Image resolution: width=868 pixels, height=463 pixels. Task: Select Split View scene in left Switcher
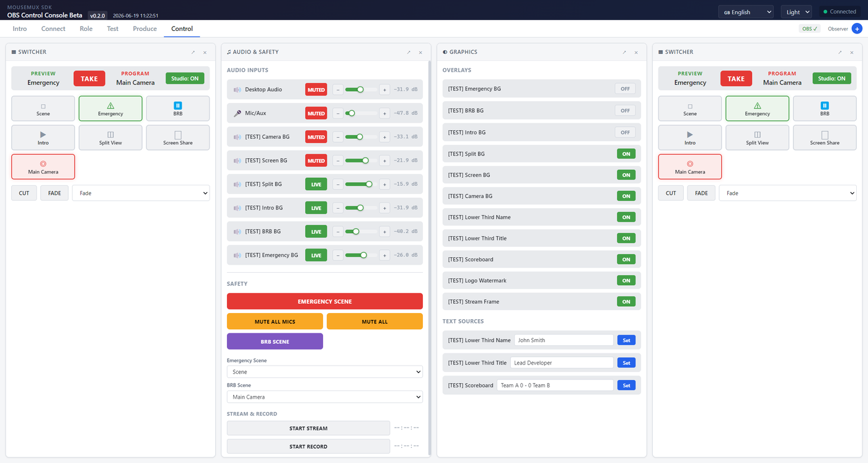(110, 138)
